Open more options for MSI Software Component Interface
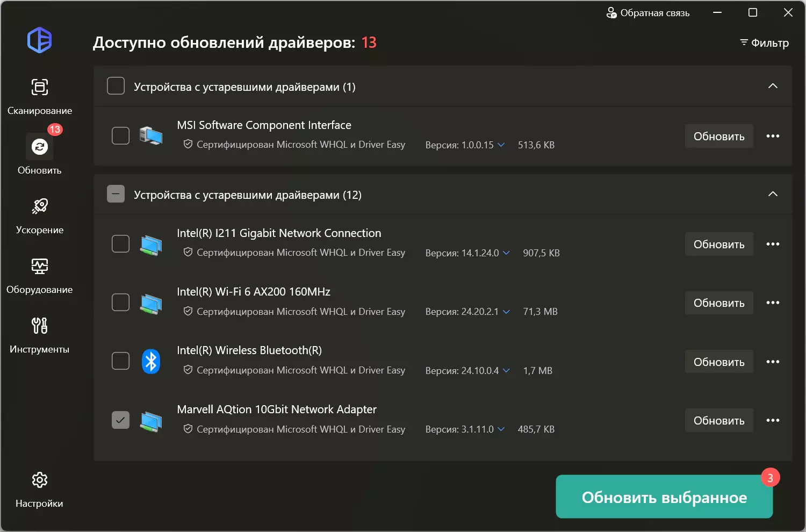 [773, 136]
